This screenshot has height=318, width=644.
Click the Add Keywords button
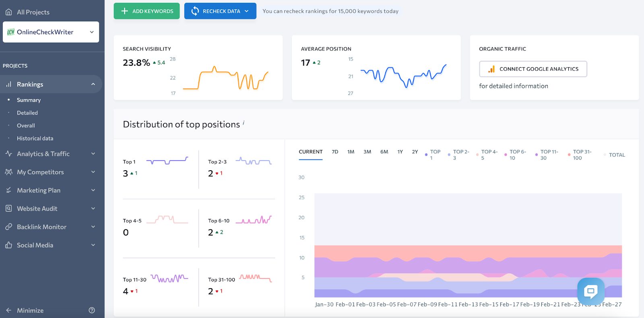click(147, 11)
